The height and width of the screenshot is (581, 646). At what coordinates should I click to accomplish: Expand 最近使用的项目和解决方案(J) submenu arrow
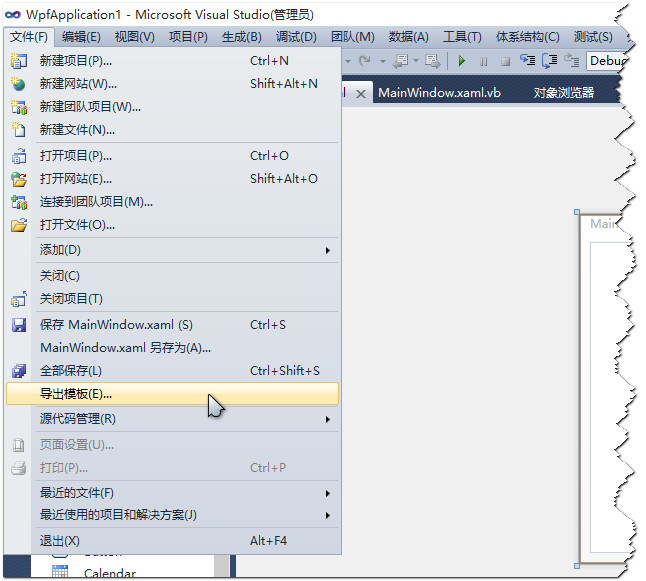pyautogui.click(x=328, y=515)
